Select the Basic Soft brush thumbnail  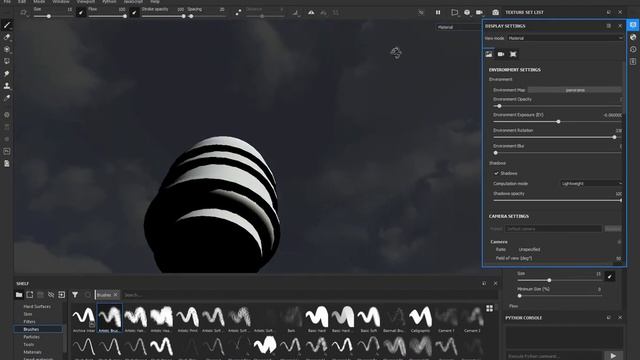(369, 319)
